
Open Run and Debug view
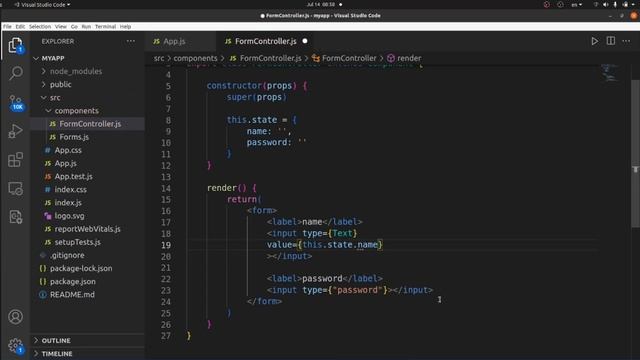click(x=16, y=131)
